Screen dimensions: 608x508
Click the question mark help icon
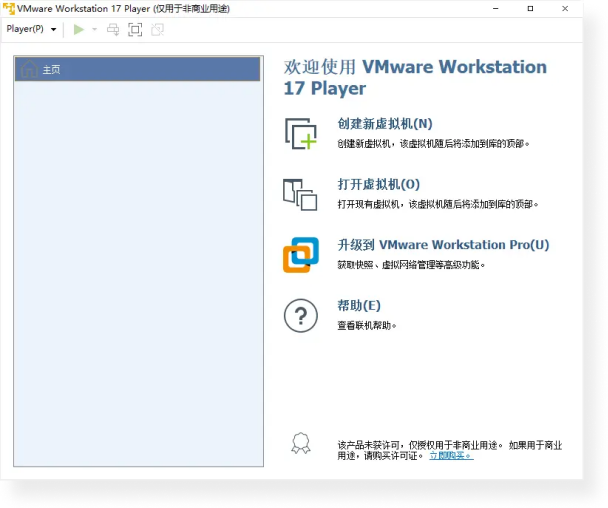300,316
